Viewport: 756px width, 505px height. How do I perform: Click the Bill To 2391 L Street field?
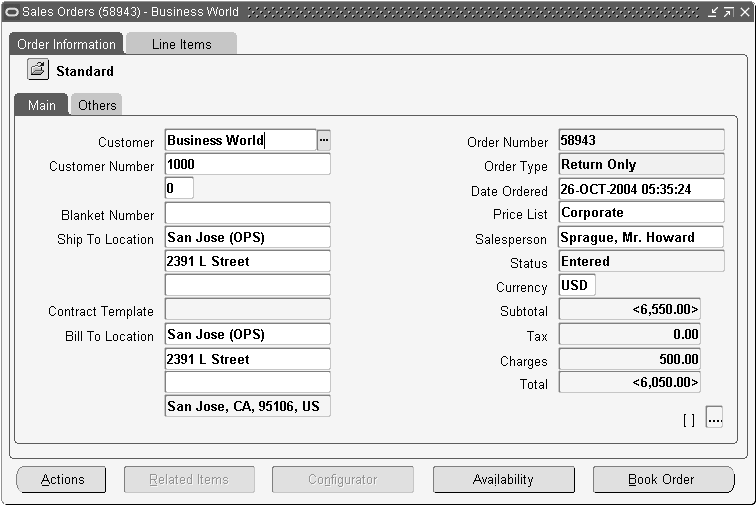(248, 359)
